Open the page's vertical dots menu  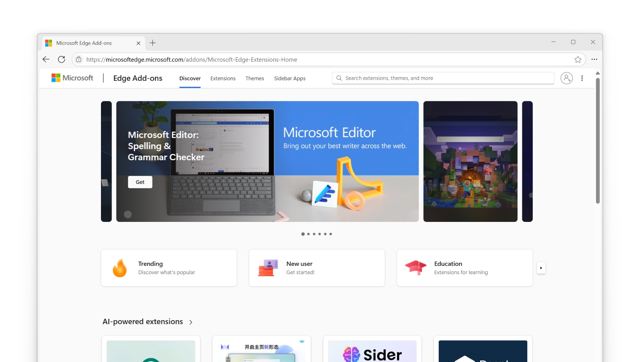coord(582,78)
